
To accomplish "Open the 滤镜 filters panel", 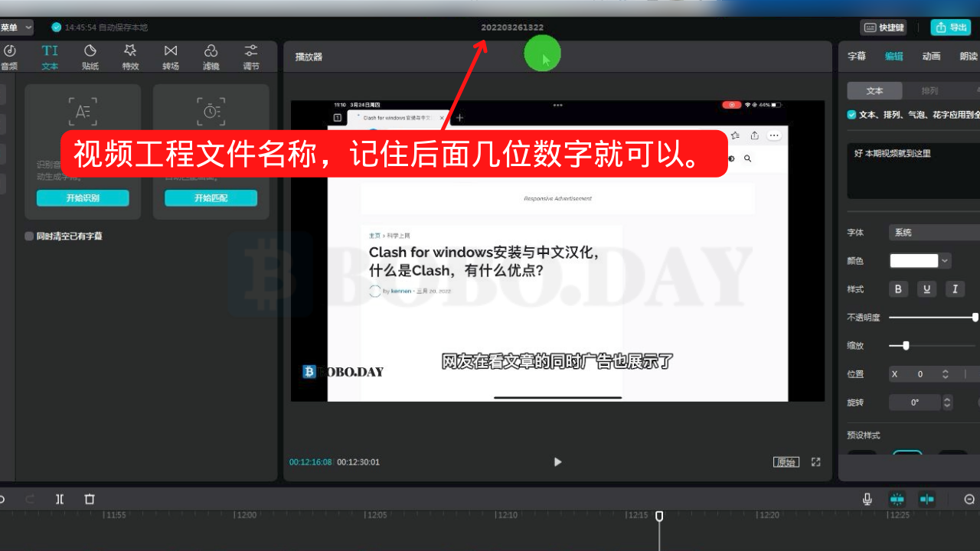I will click(x=211, y=57).
